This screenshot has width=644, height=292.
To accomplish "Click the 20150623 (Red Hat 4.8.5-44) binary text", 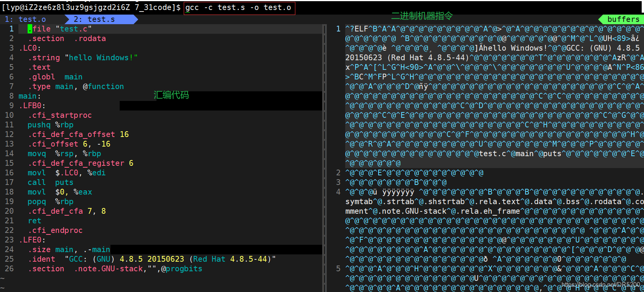I will pos(407,58).
